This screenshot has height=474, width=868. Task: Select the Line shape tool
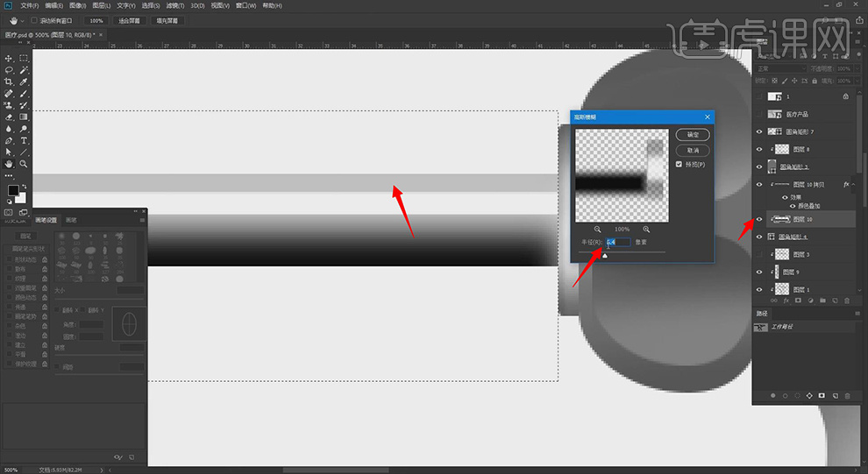pyautogui.click(x=24, y=152)
